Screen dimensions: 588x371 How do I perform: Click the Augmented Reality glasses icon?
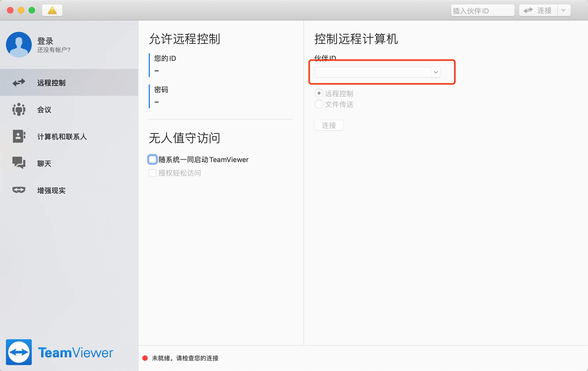point(19,190)
